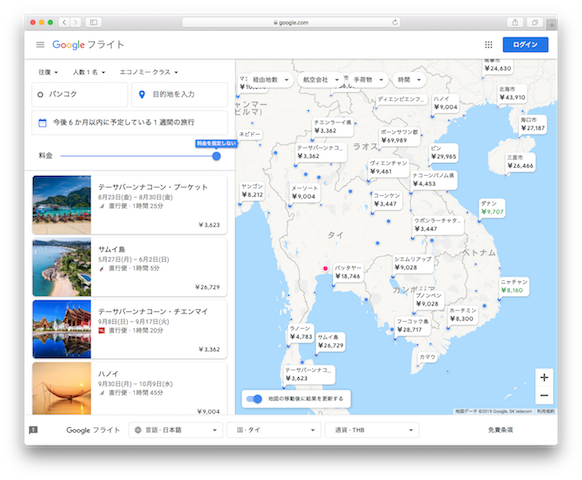Click the ヴィエンチャン ￥9,461 map label

388,167
